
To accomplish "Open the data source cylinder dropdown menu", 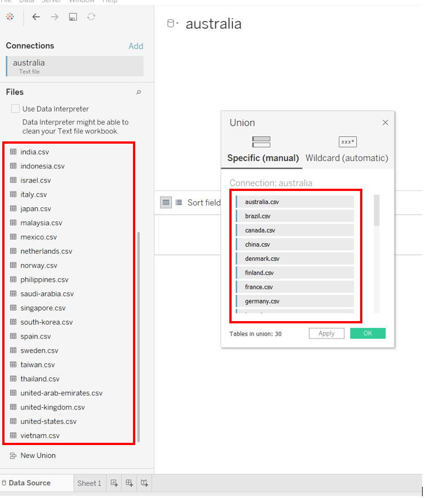I will [x=172, y=24].
